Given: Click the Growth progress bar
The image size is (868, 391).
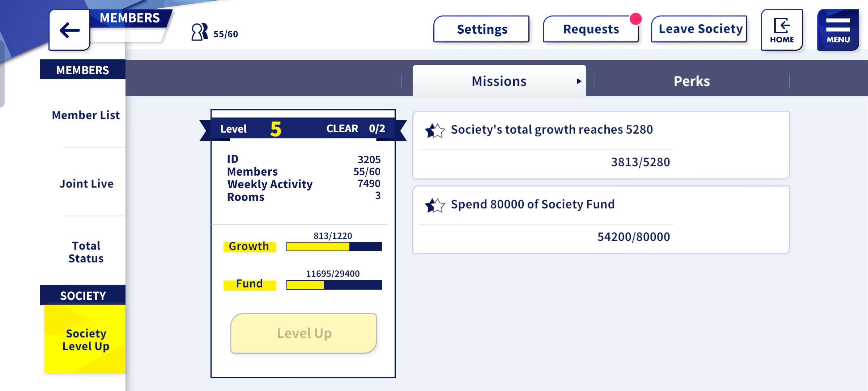Looking at the screenshot, I should coord(334,247).
